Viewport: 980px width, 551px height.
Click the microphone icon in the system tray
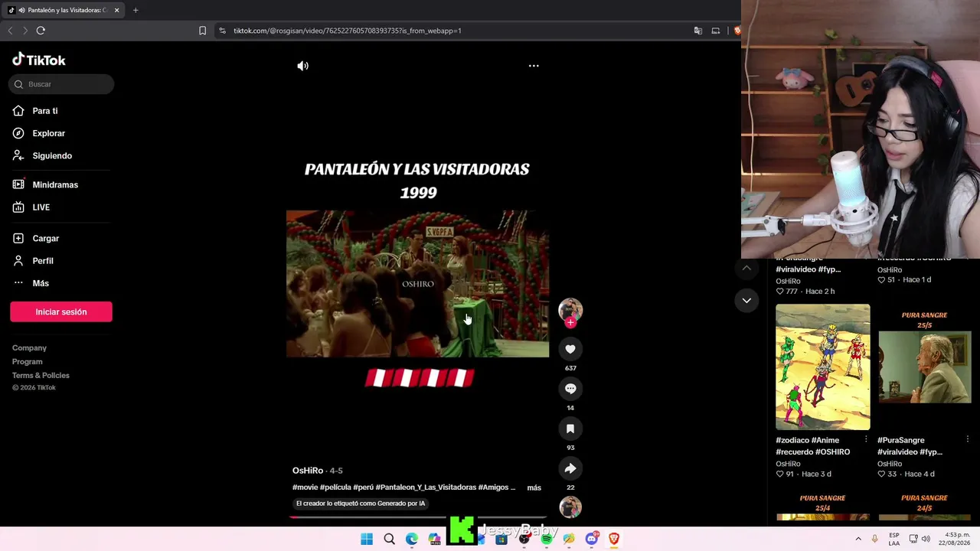[875, 539]
